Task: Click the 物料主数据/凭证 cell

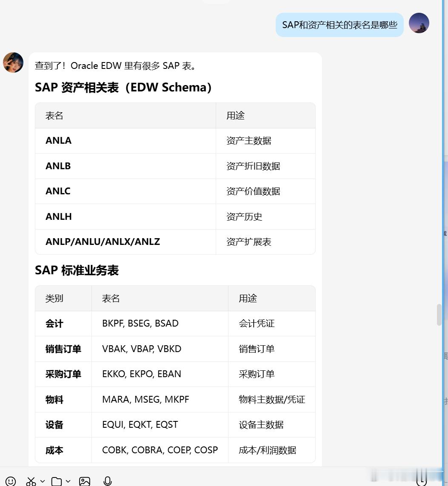Action: [x=271, y=400]
